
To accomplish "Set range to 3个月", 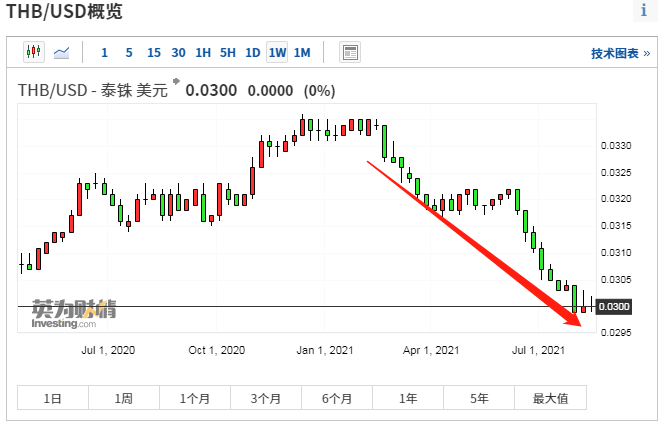I will tap(266, 398).
